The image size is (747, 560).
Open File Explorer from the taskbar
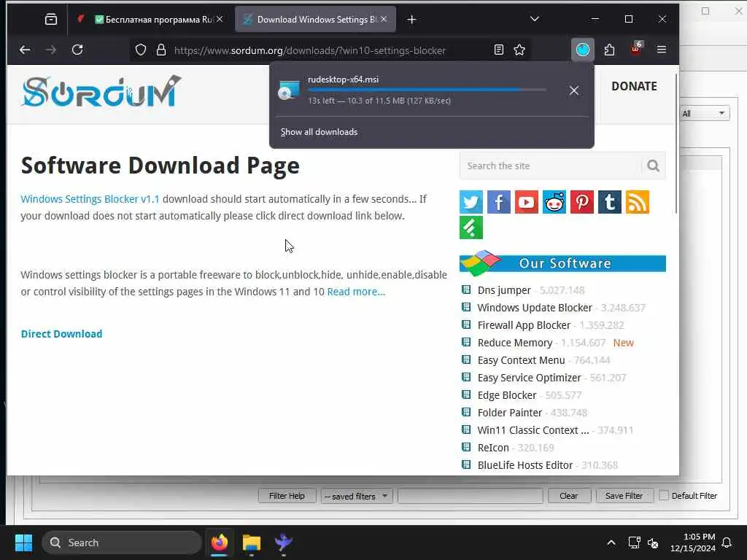[x=252, y=542]
